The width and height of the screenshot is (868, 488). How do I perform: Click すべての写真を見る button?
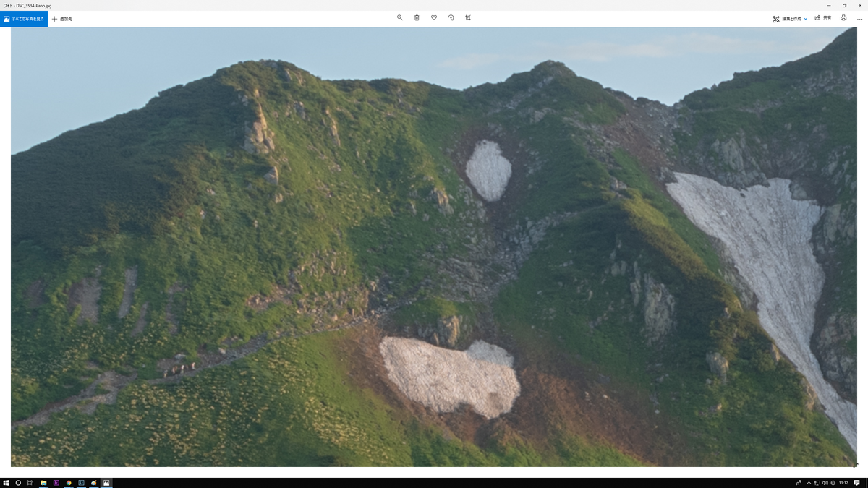click(x=24, y=19)
